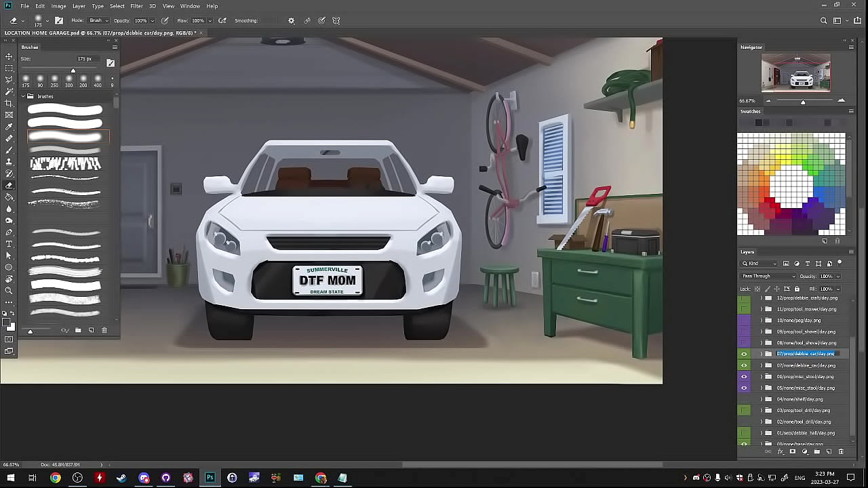
Task: Select the Move tool
Action: [x=9, y=57]
